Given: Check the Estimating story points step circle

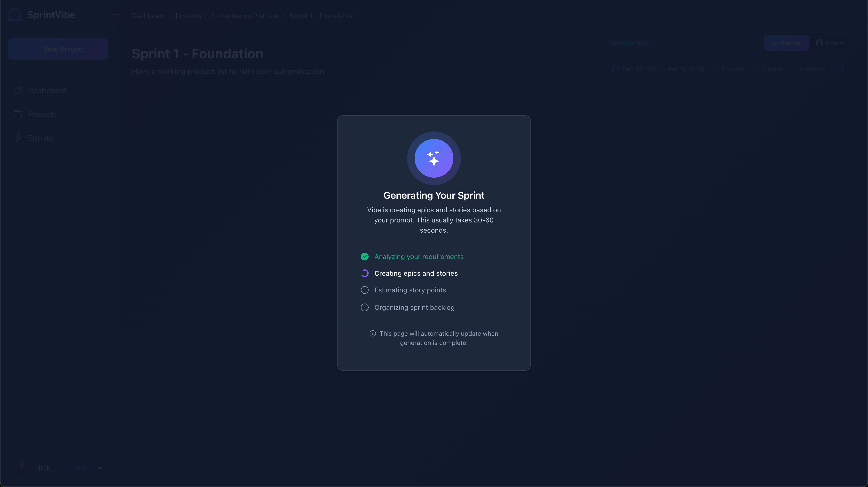Looking at the screenshot, I should (364, 290).
